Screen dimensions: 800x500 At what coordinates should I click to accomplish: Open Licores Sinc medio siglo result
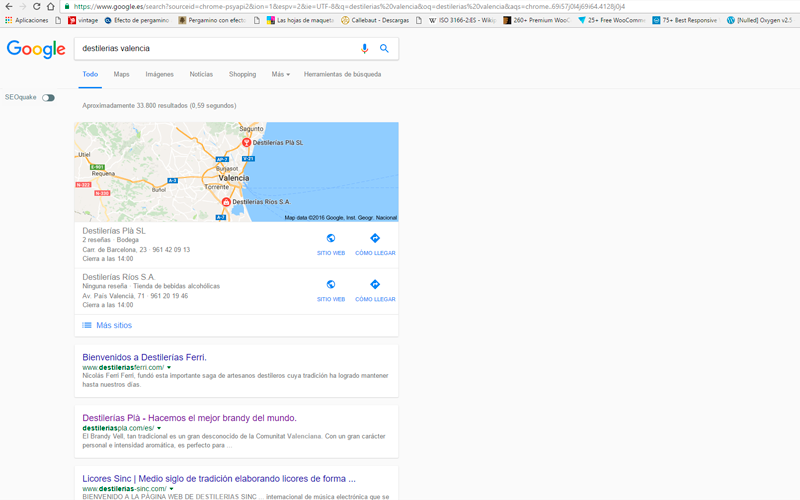(219, 479)
